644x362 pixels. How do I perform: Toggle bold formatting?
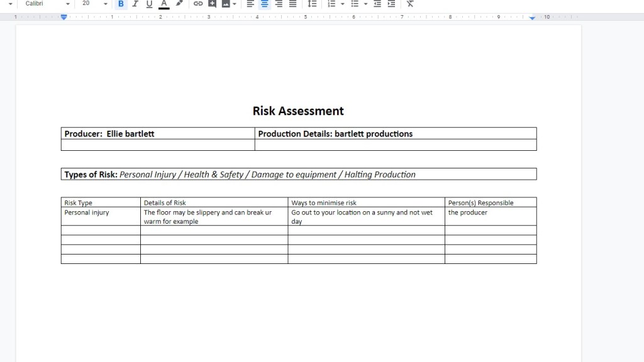(x=121, y=4)
